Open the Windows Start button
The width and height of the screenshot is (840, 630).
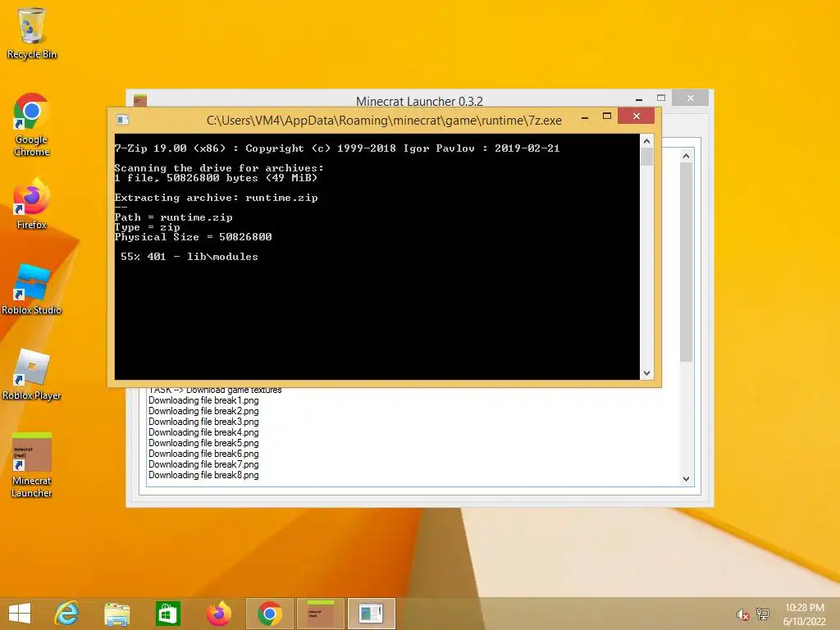point(20,614)
